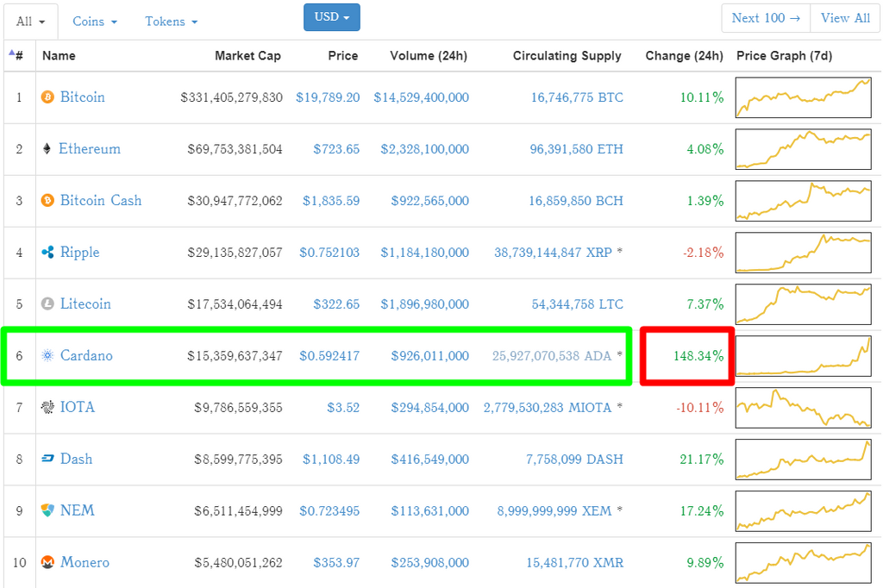This screenshot has width=883, height=588.
Task: Sort table by Name column
Action: pos(59,56)
